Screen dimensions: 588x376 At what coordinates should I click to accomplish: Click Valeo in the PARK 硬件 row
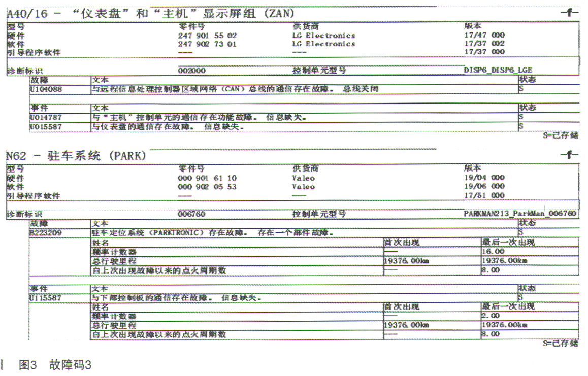coord(303,178)
